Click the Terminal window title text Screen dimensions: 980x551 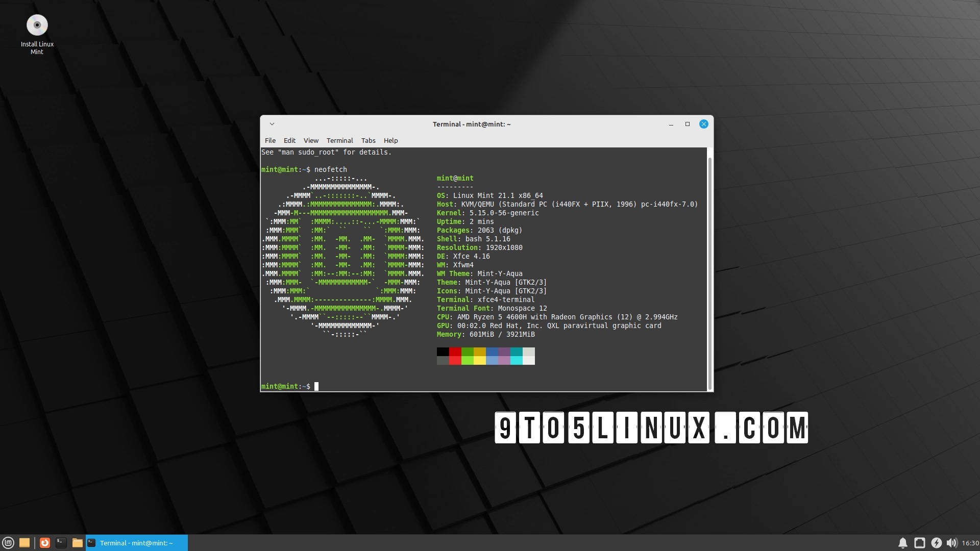click(472, 124)
